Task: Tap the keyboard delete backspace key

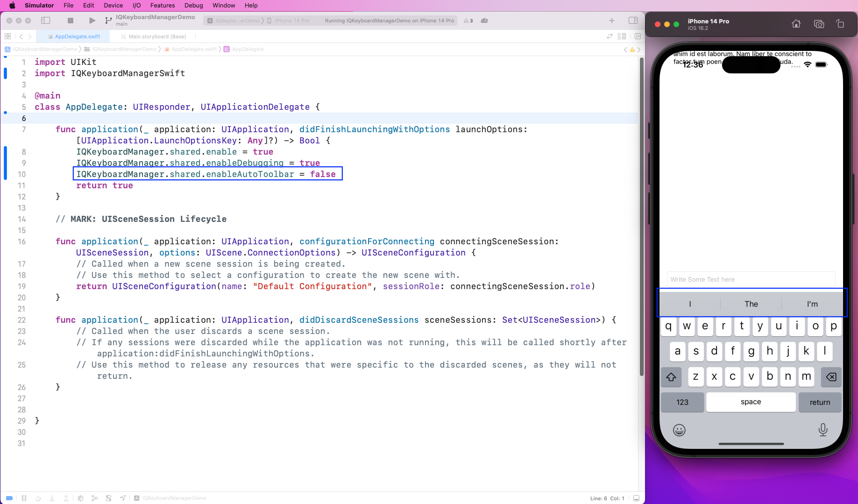Action: point(831,377)
